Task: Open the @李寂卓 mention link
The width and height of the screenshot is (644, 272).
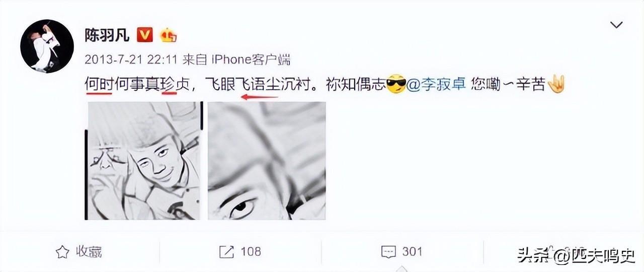Action: [436, 85]
